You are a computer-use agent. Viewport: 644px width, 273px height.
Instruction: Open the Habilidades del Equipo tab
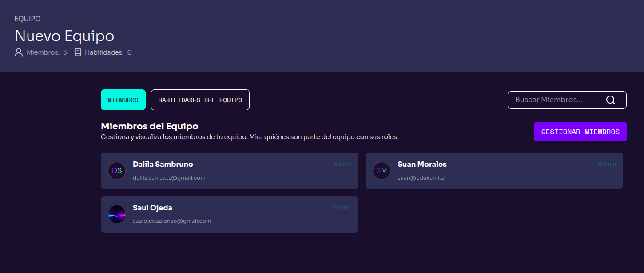[x=200, y=100]
